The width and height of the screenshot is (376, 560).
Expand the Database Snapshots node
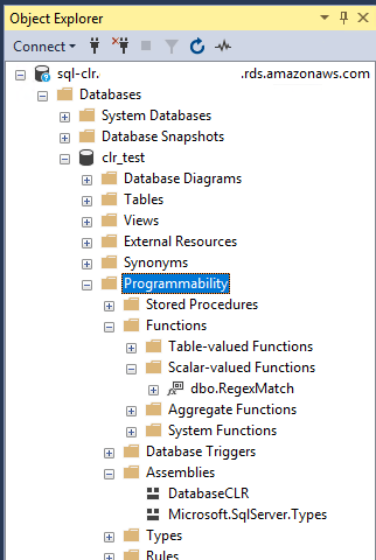[65, 138]
